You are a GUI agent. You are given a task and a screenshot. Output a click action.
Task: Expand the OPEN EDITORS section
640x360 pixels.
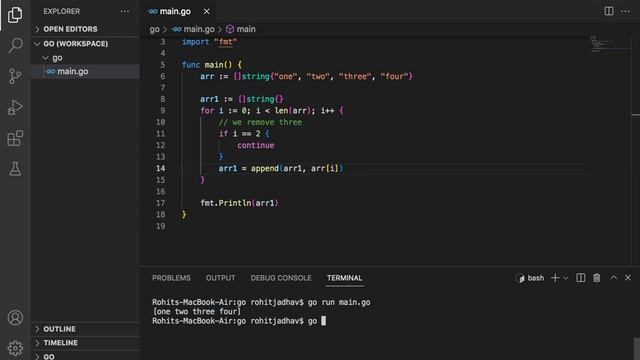85,29
